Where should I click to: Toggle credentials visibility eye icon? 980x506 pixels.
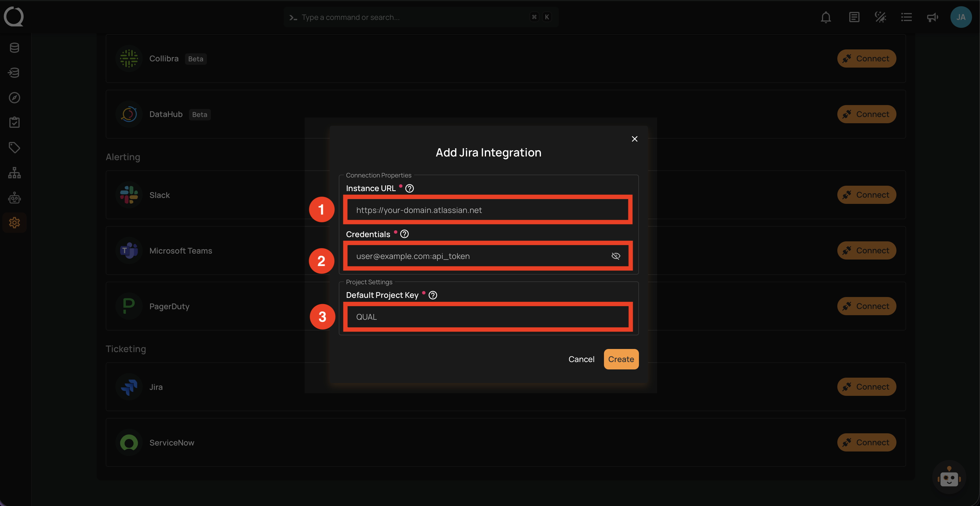616,256
